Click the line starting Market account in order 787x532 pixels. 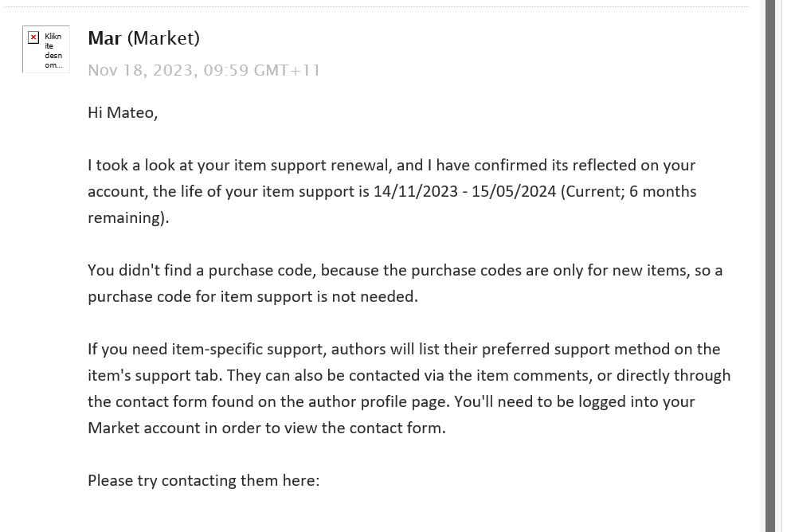(267, 428)
